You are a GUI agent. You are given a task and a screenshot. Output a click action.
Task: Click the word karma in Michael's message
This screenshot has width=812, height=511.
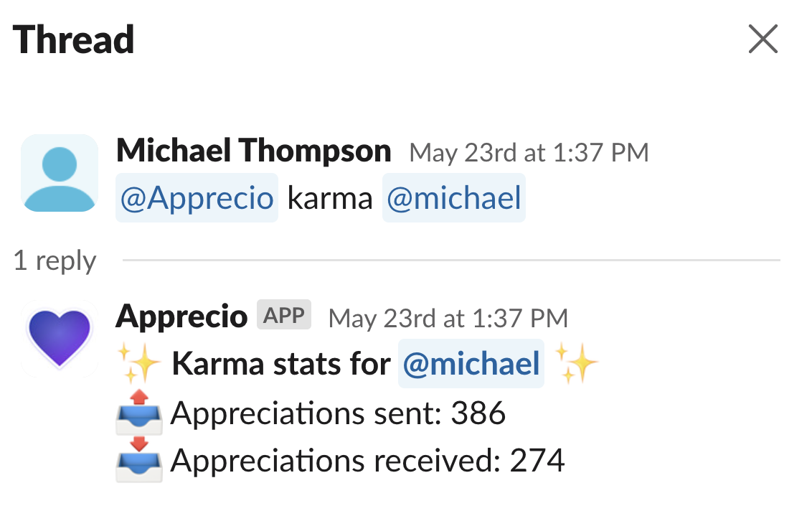[x=329, y=198]
